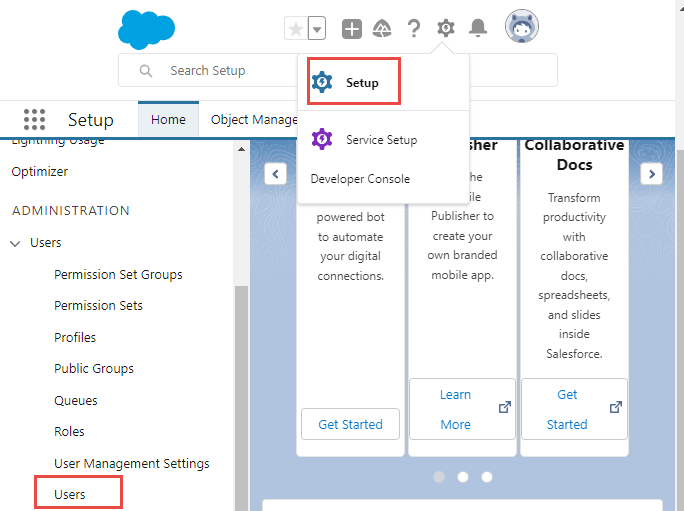
Task: Open Public Groups
Action: [x=94, y=369]
